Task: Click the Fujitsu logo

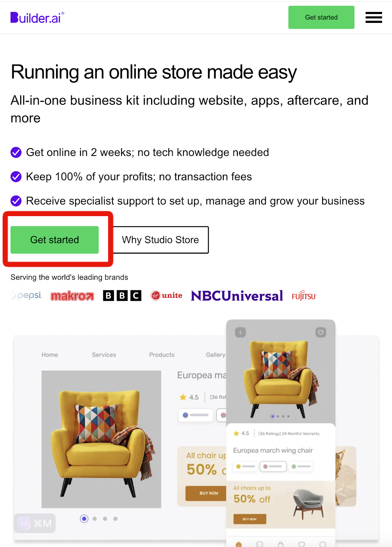Action: (303, 296)
